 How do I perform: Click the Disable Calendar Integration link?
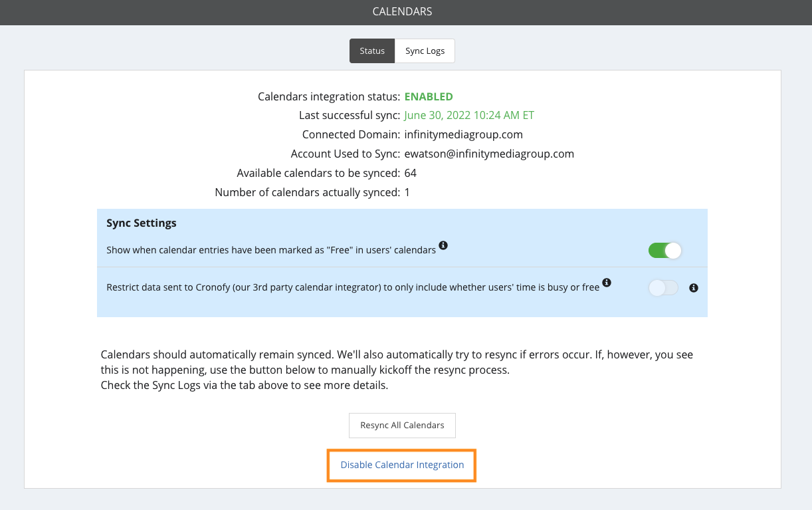click(402, 465)
